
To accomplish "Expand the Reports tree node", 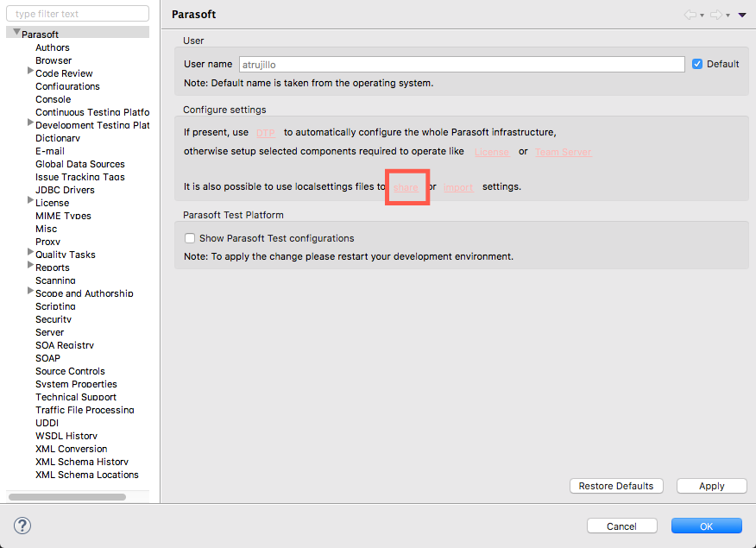I will pyautogui.click(x=30, y=265).
